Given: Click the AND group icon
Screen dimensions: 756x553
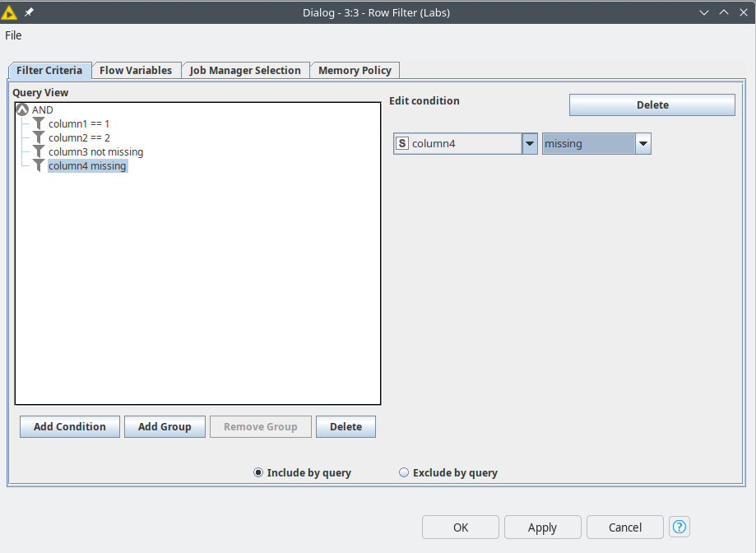Looking at the screenshot, I should (x=23, y=110).
